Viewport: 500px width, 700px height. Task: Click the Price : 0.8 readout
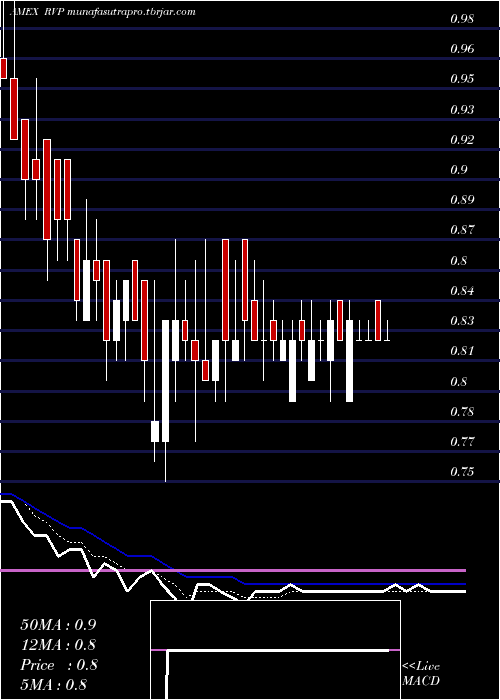point(58,665)
